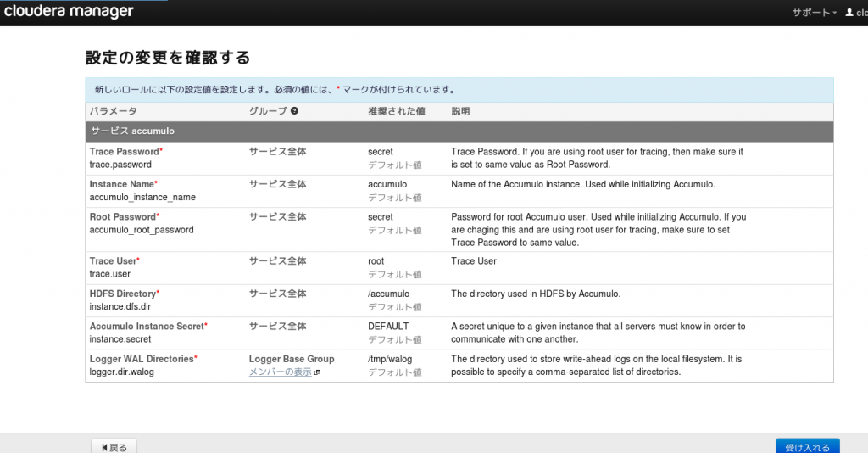Click the 戻る back button
868x453 pixels.
coord(114,446)
